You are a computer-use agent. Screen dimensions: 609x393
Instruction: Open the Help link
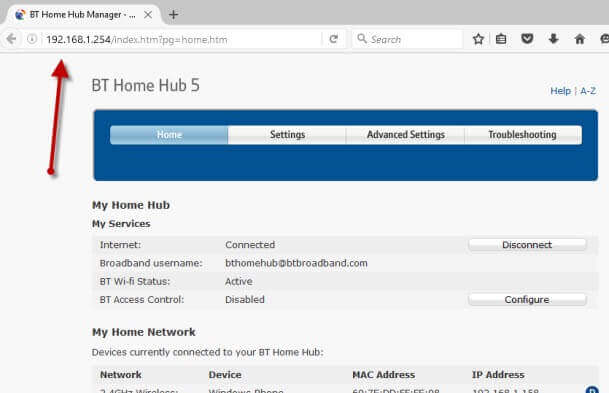(560, 91)
